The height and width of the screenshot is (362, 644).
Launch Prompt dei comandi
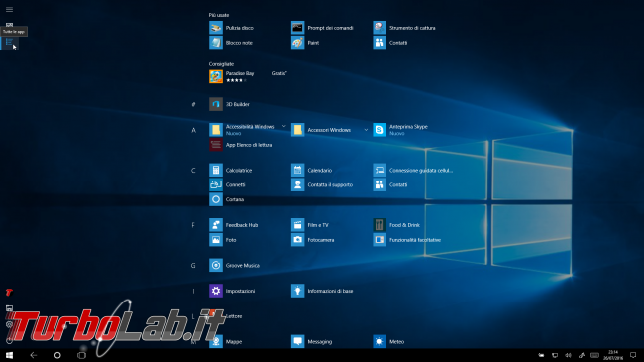[x=322, y=28]
